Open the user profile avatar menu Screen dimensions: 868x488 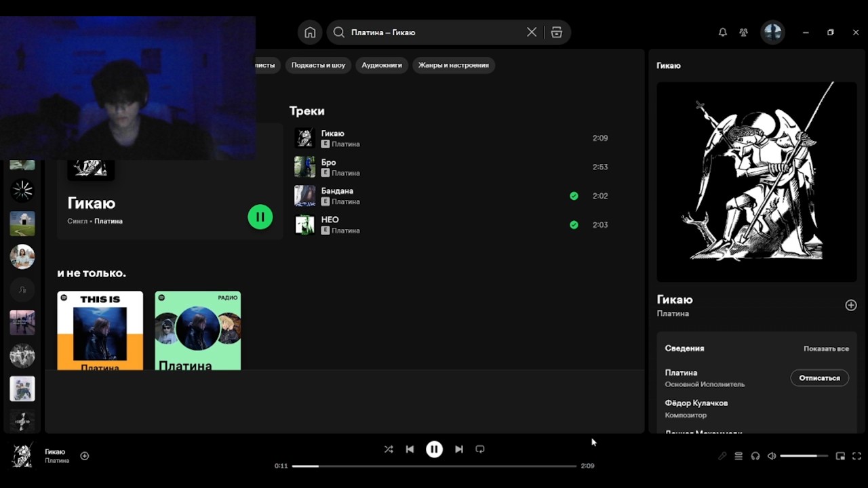tap(772, 33)
